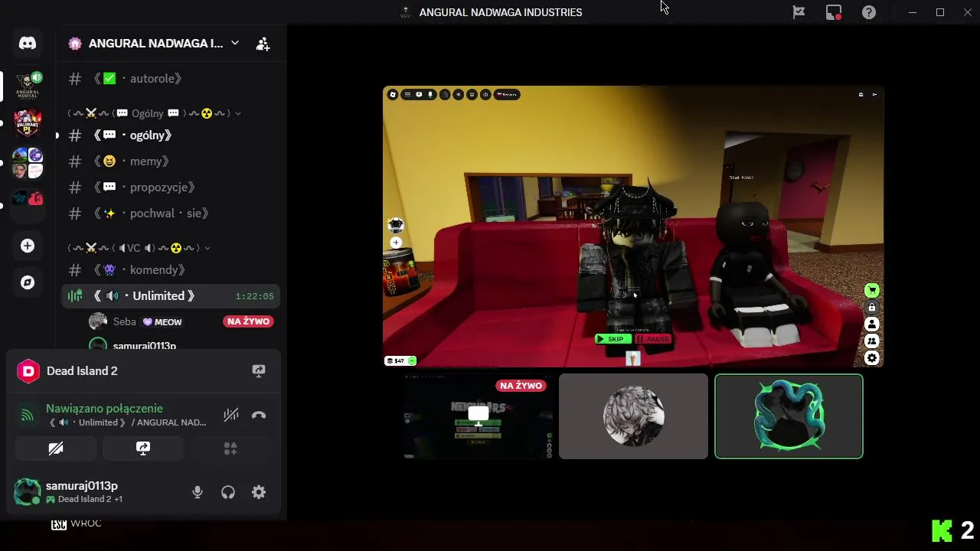The image size is (980, 551).
Task: Toggle microphone mute in the user panel
Action: (x=198, y=492)
